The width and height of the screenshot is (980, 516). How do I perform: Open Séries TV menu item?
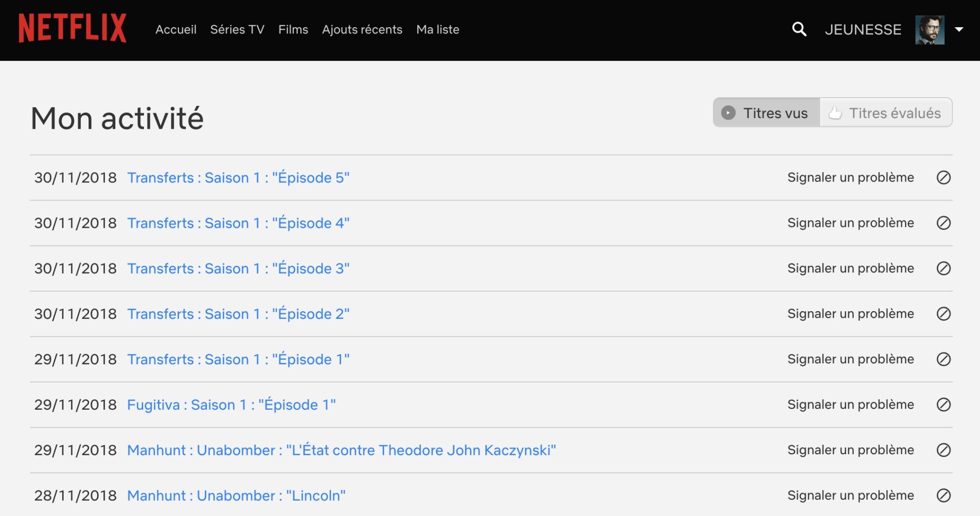(x=237, y=30)
